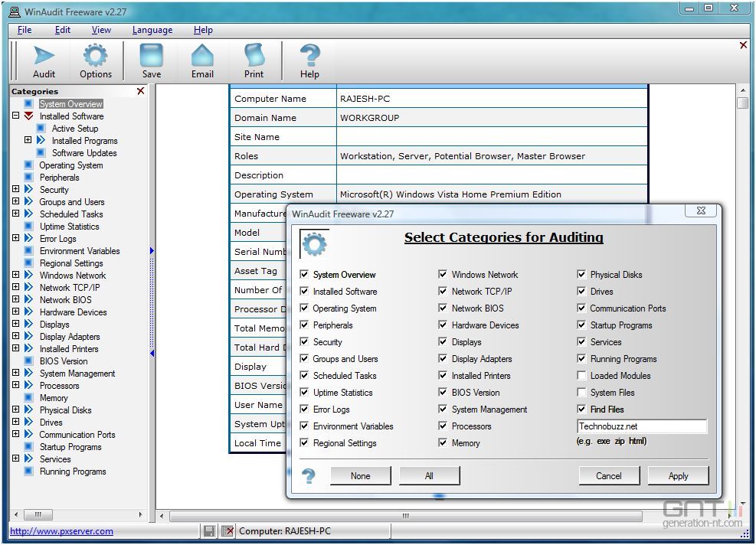Expand the Scheduled Tasks node

pos(16,213)
